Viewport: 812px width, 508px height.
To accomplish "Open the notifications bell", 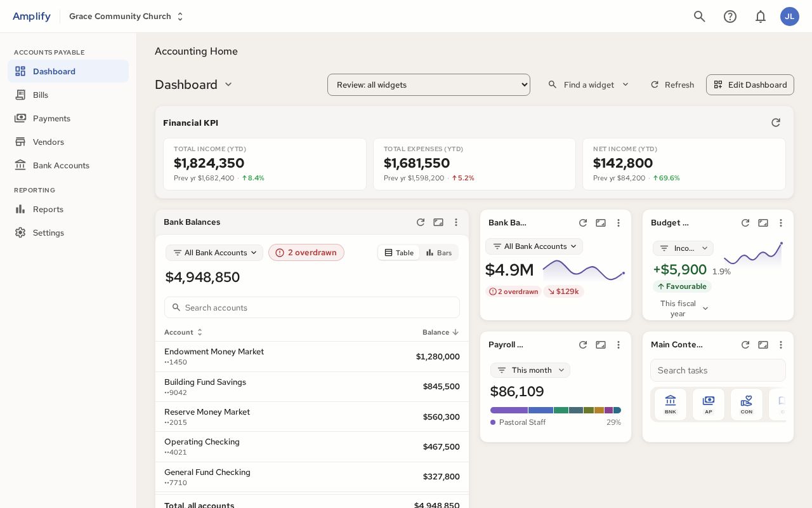I will point(761,17).
